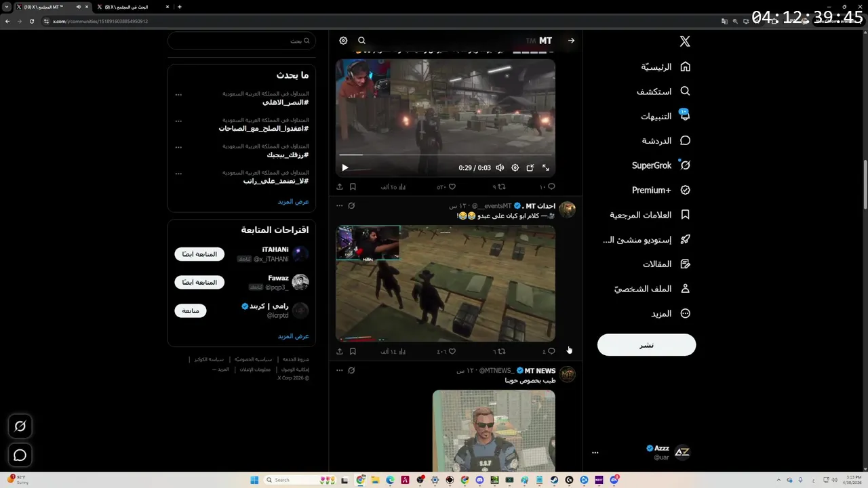Open التنبيهات notifications
The width and height of the screenshot is (868, 488).
666,116
